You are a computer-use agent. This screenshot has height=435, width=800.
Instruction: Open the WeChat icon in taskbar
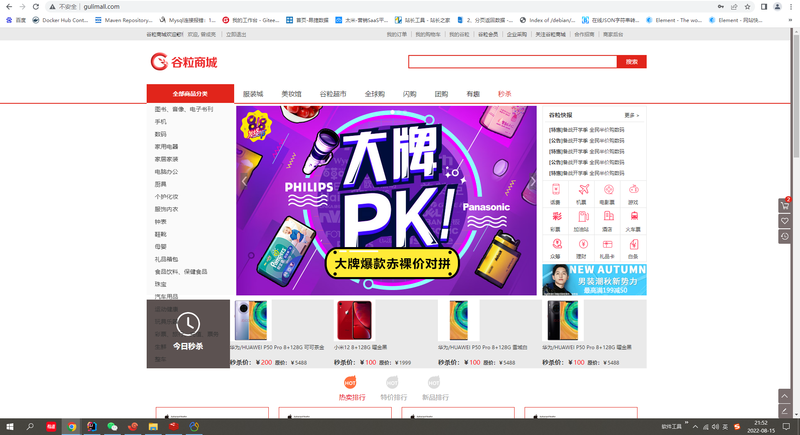(x=112, y=427)
